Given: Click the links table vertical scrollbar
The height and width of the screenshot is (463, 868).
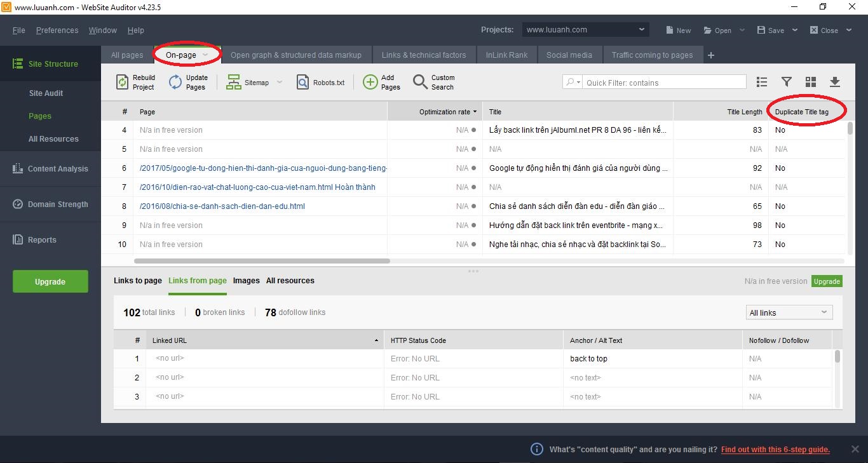Looking at the screenshot, I should point(837,356).
